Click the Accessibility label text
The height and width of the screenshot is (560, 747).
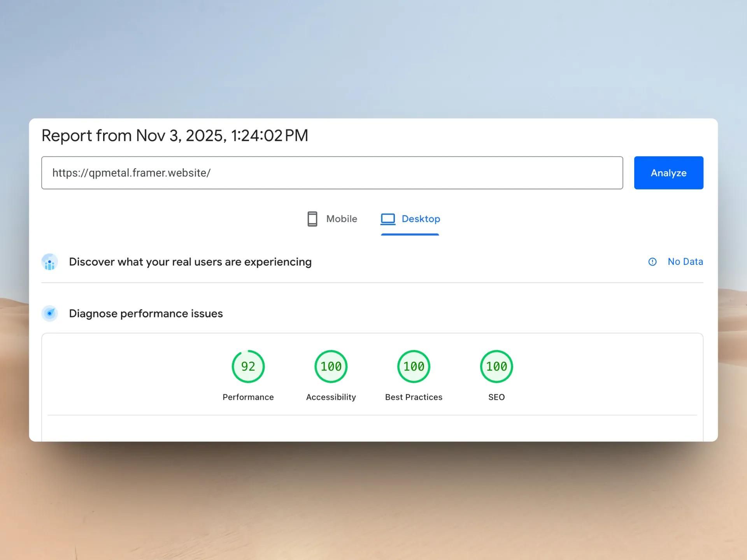coord(331,397)
